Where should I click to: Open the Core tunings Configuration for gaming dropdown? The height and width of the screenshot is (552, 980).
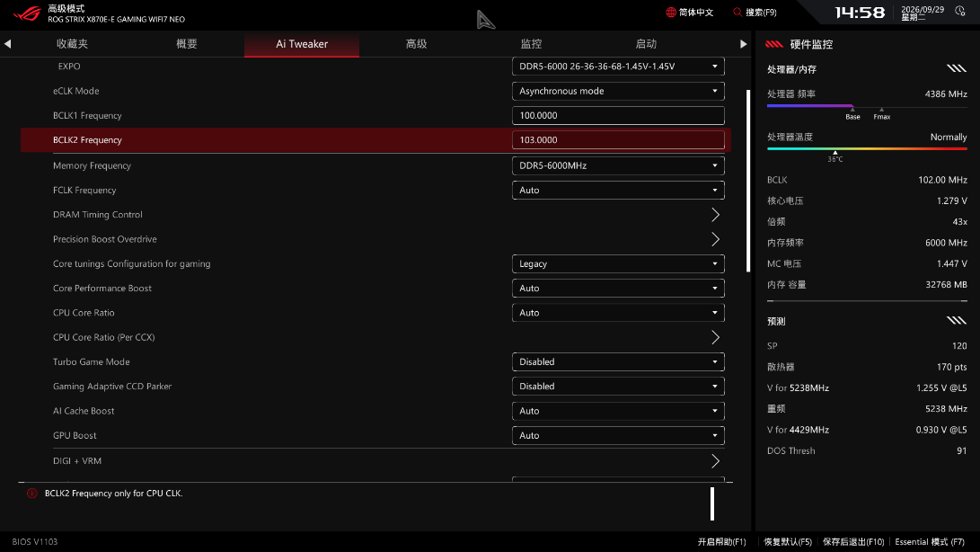(x=618, y=264)
